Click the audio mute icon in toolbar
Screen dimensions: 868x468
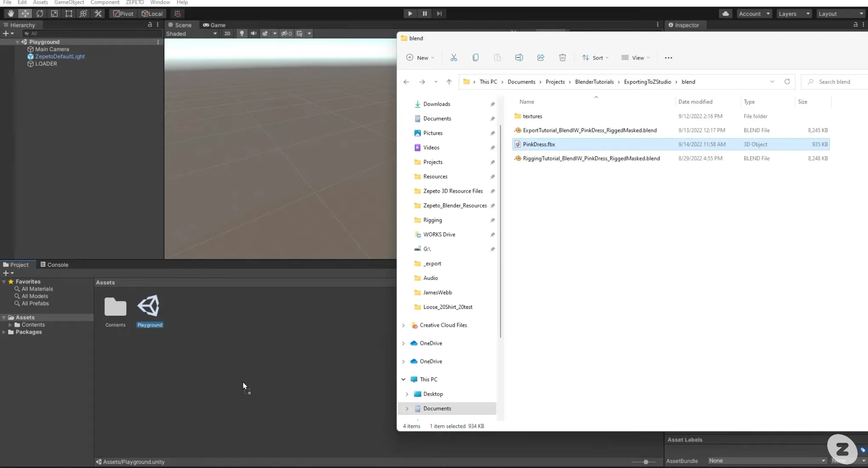coord(254,34)
